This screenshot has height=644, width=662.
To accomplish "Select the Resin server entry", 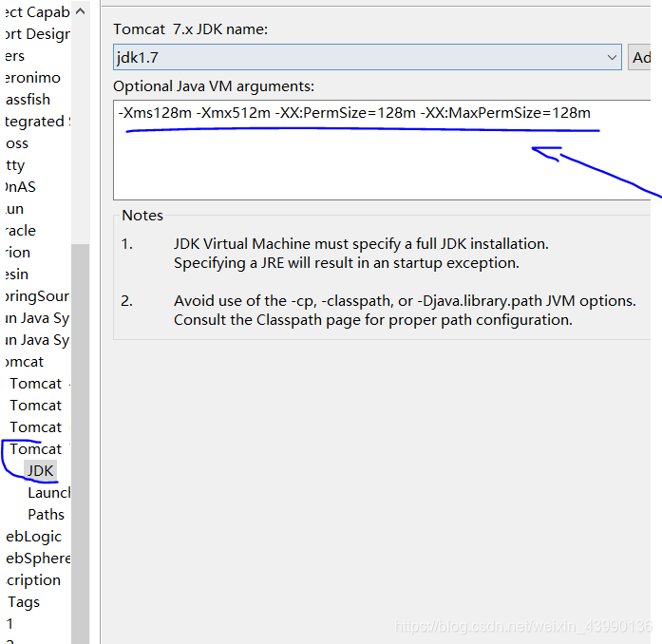I will (x=17, y=275).
